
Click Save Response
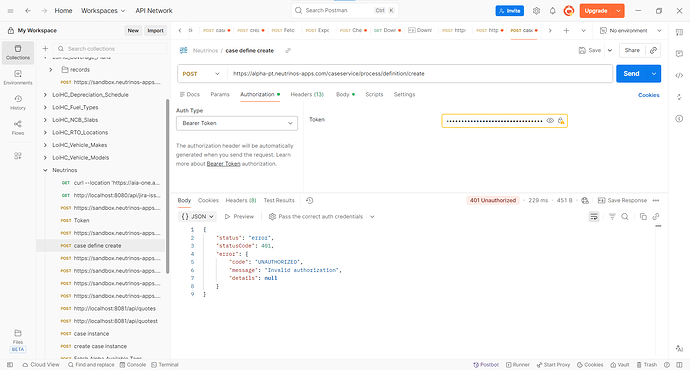pyautogui.click(x=622, y=200)
